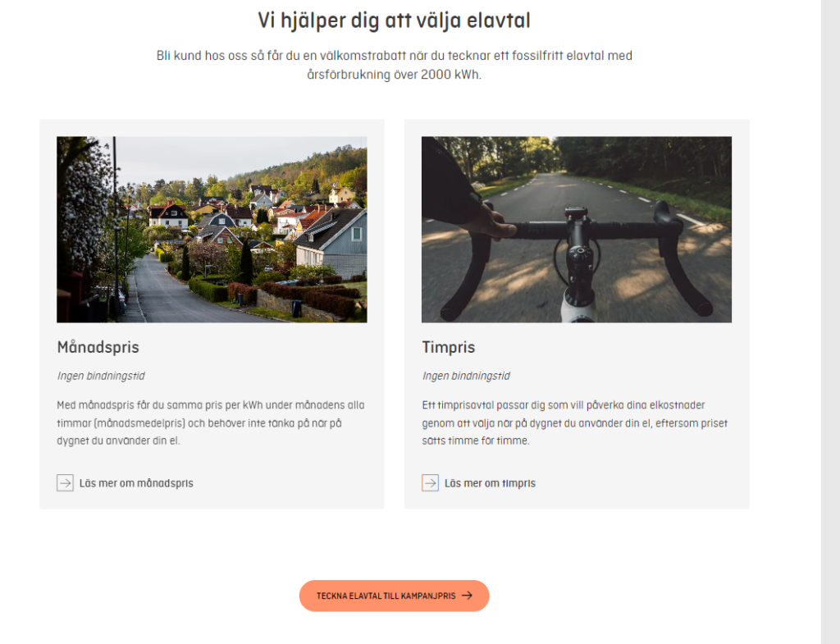
Task: Click the Bli kund hos oss välkomstrabatt text line
Action: [395, 56]
